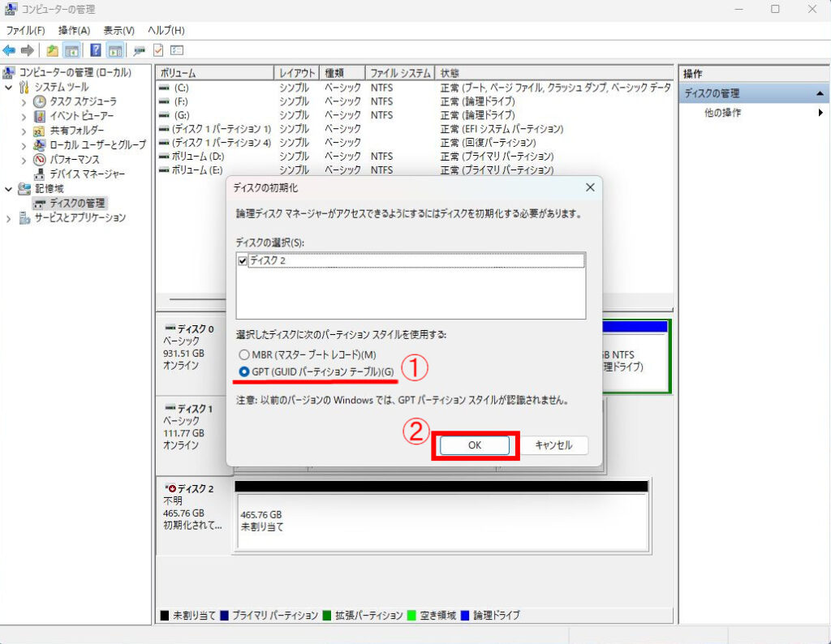Collapse the システム ツール tree node
Viewport: 831px width, 644px height.
pyautogui.click(x=8, y=88)
